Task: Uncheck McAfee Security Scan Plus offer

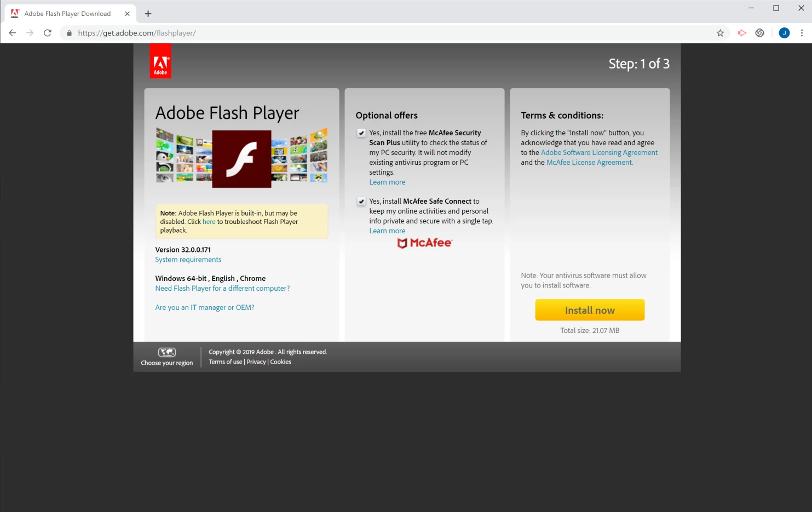Action: tap(361, 133)
